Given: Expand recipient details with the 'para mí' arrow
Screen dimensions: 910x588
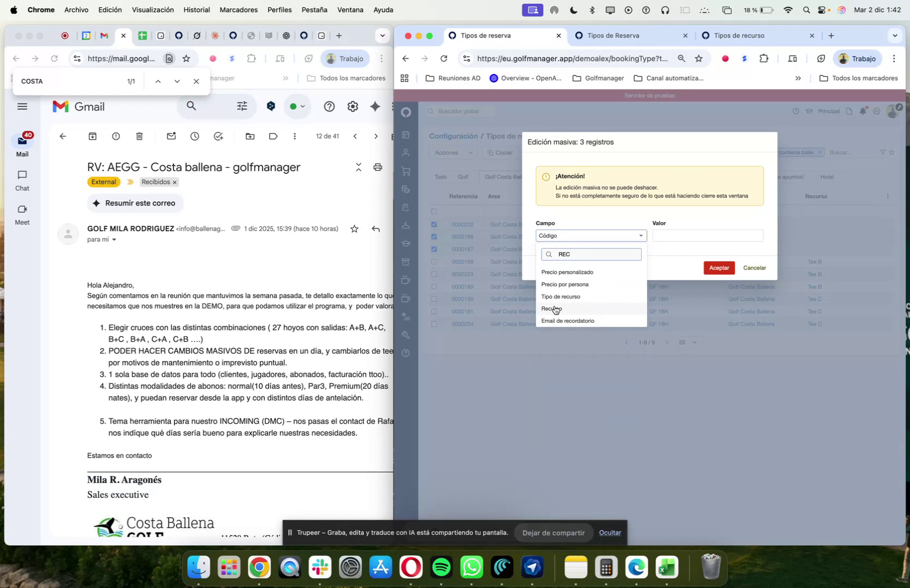Looking at the screenshot, I should pos(115,239).
